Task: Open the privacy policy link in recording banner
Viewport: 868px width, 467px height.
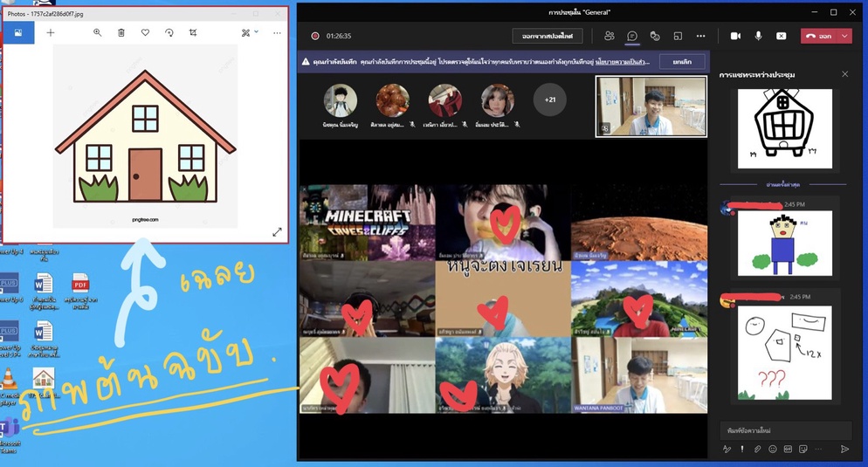Action: [x=623, y=62]
